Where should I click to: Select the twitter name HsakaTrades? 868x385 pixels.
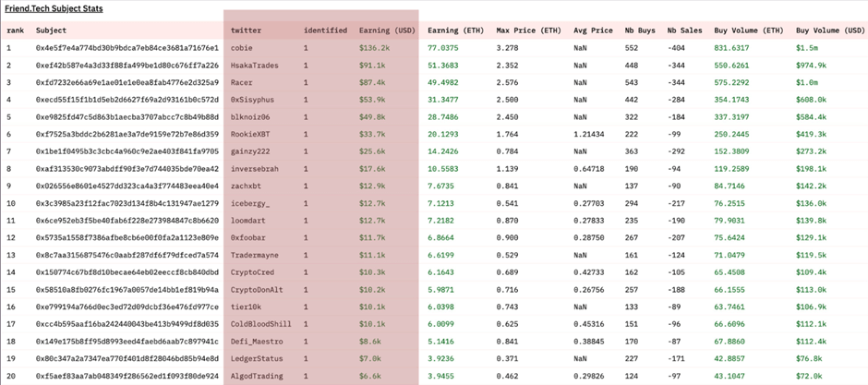pyautogui.click(x=255, y=66)
